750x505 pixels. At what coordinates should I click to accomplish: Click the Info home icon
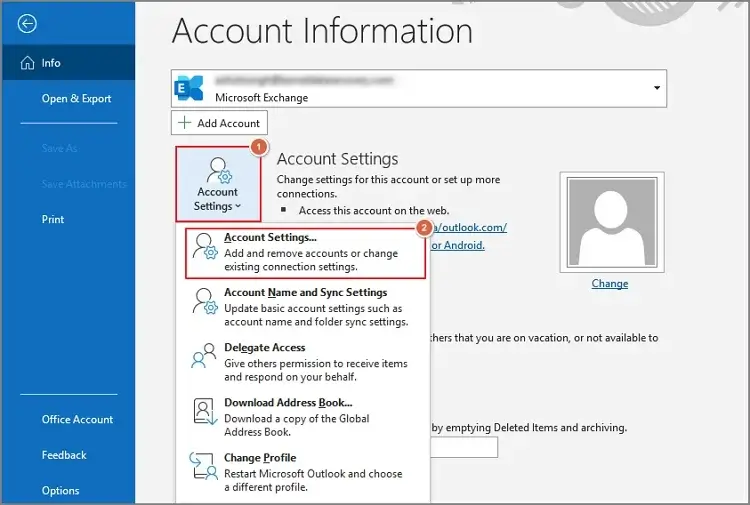point(27,63)
